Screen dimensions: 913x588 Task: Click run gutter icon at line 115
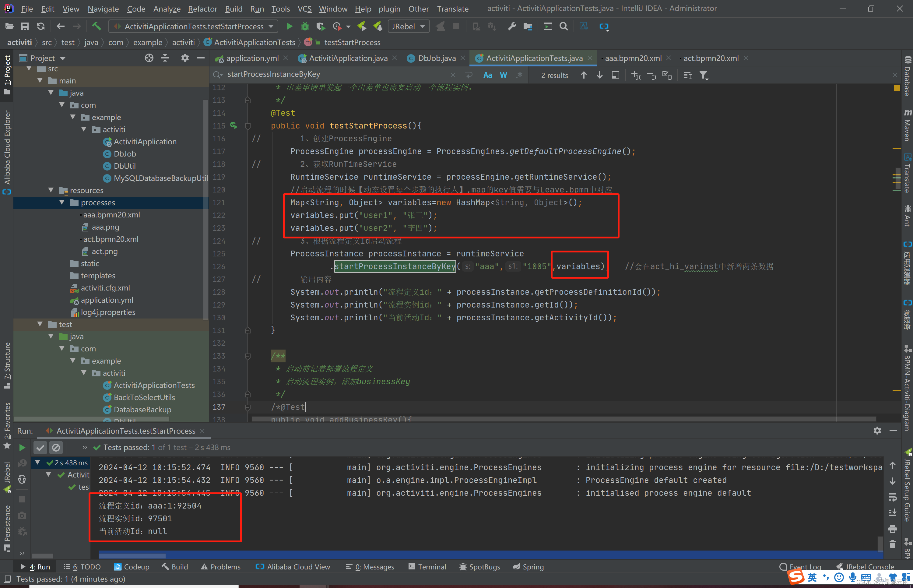(x=234, y=125)
